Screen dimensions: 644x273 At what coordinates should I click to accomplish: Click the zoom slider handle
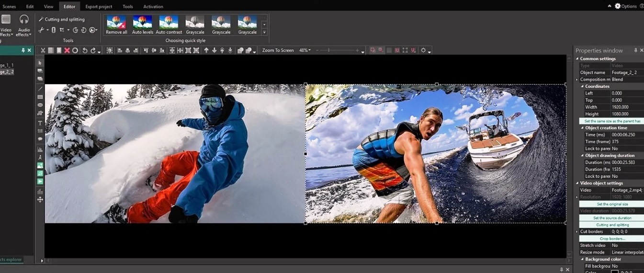(x=328, y=50)
